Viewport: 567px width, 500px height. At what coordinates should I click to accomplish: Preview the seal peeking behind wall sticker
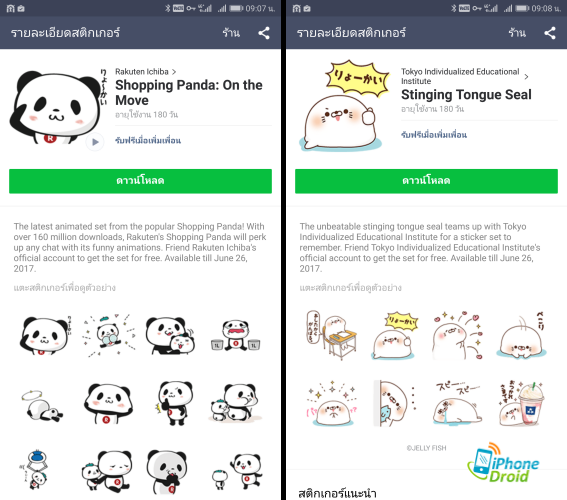(394, 403)
